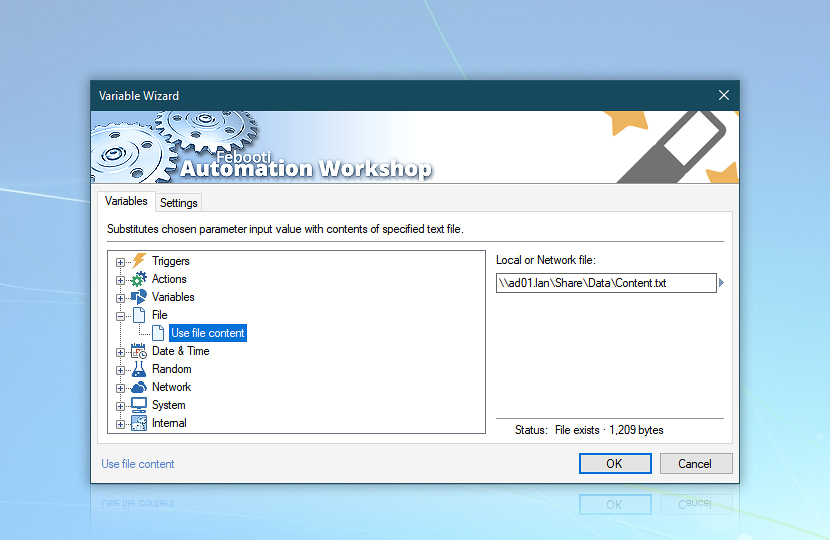Click the Internal category icon

pyautogui.click(x=139, y=423)
